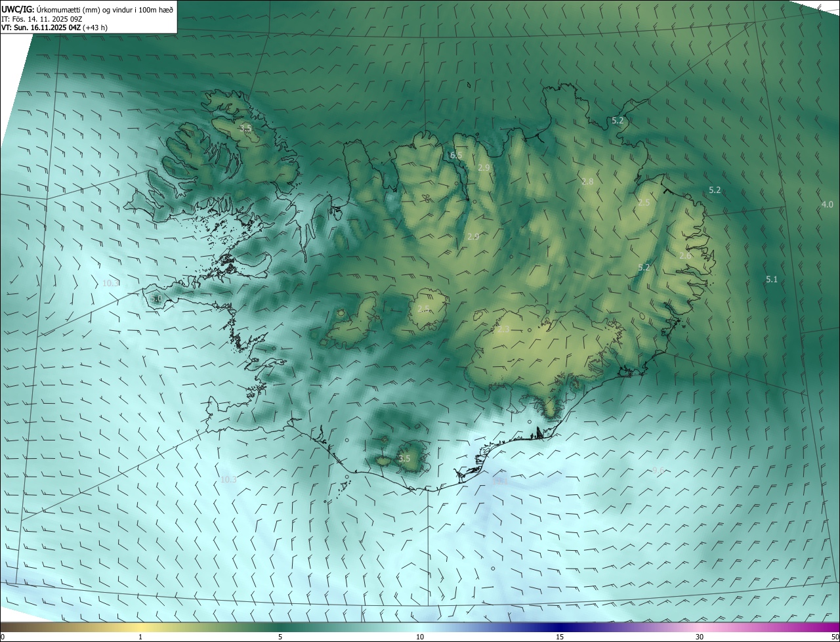Click the 5.0 value on Snæfellsnes peninsula
The height and width of the screenshot is (642, 840).
tap(156, 299)
